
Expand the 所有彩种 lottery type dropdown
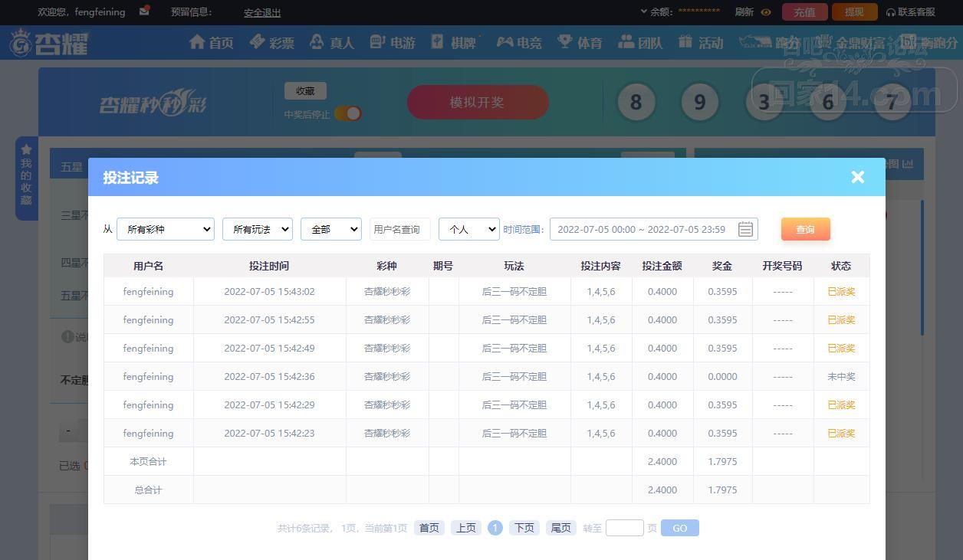click(x=166, y=229)
